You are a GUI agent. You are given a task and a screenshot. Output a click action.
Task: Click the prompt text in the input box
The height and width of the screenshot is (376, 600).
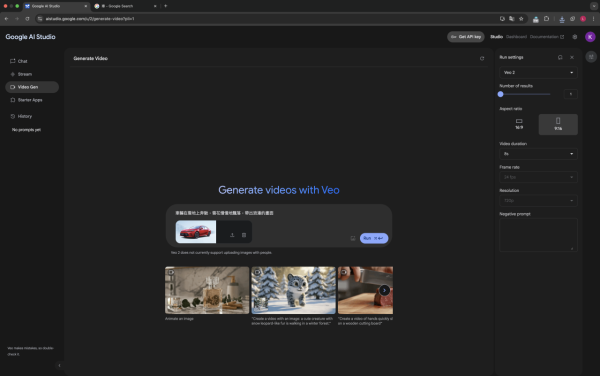click(x=224, y=213)
